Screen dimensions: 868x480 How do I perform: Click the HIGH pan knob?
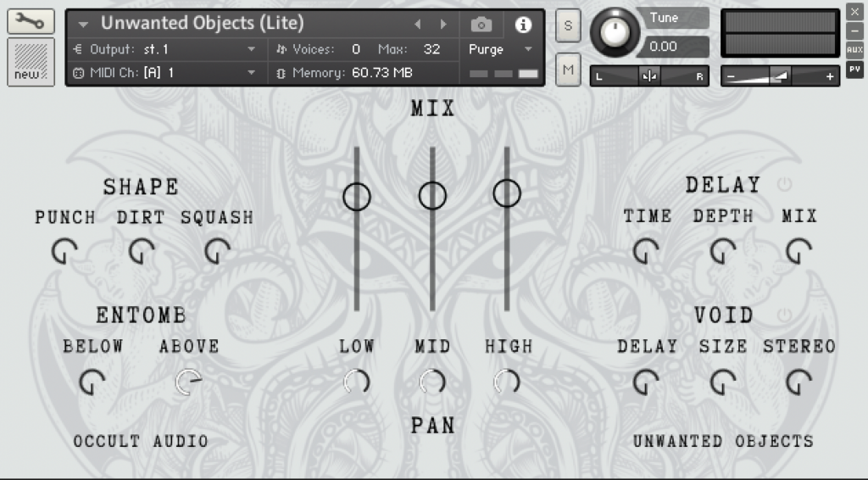pyautogui.click(x=507, y=382)
